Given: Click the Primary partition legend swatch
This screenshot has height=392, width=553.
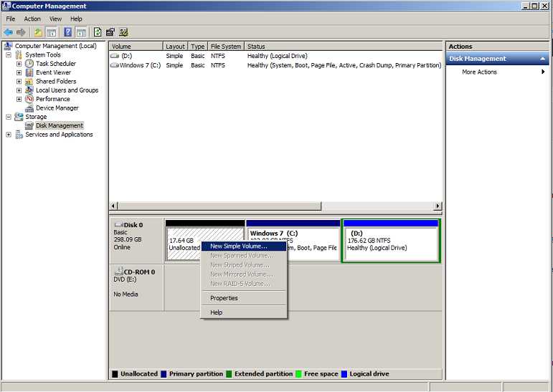Looking at the screenshot, I should pos(164,374).
